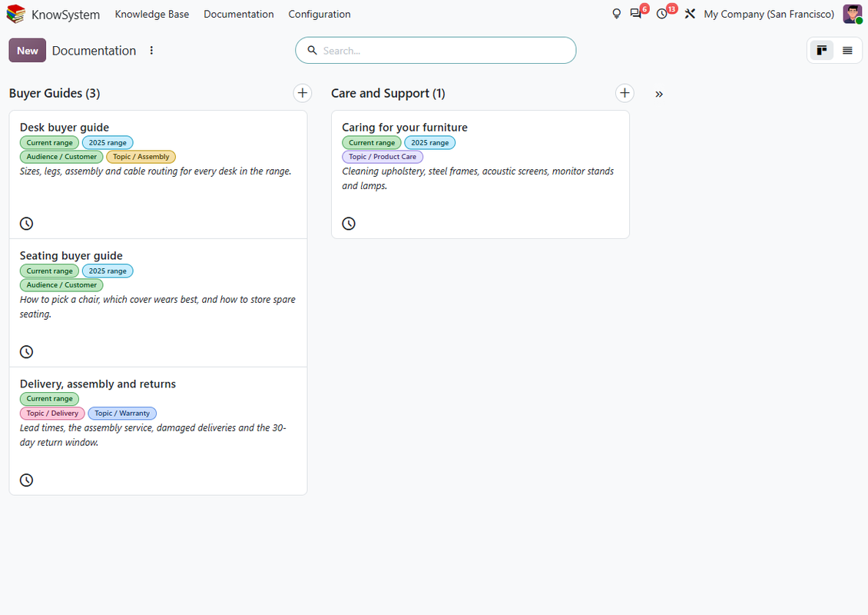
Task: Click 2025 range tag on Desk buyer guide
Action: tap(108, 142)
